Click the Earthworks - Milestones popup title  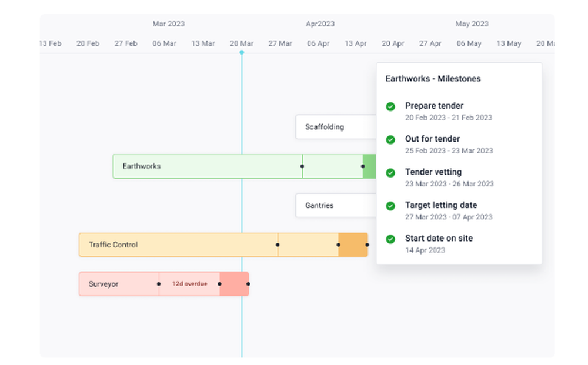[433, 78]
